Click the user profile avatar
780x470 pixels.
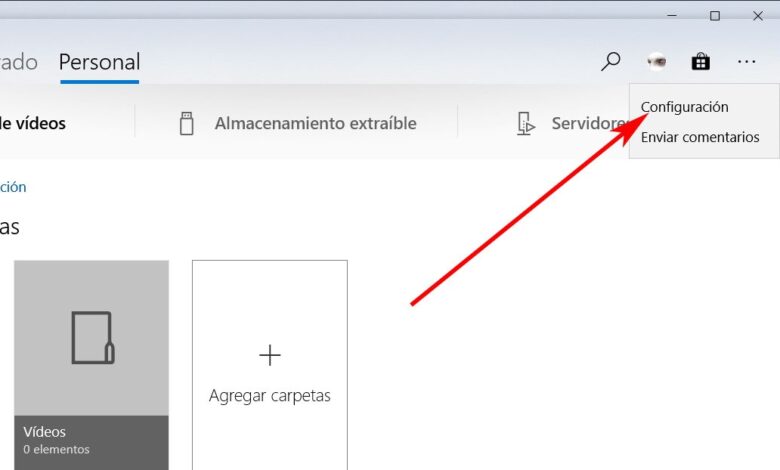pyautogui.click(x=657, y=62)
